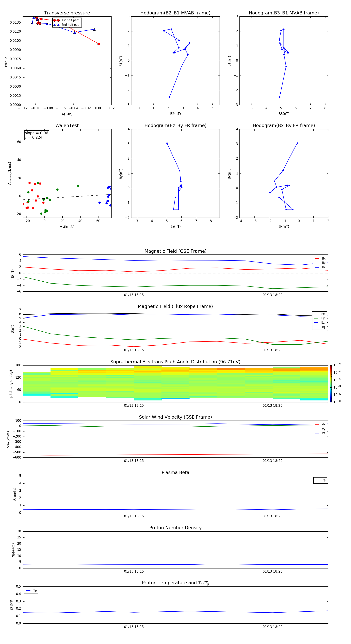Click the 'Bz(nT)' x-axis label
The image size is (351, 644).
coord(175,227)
